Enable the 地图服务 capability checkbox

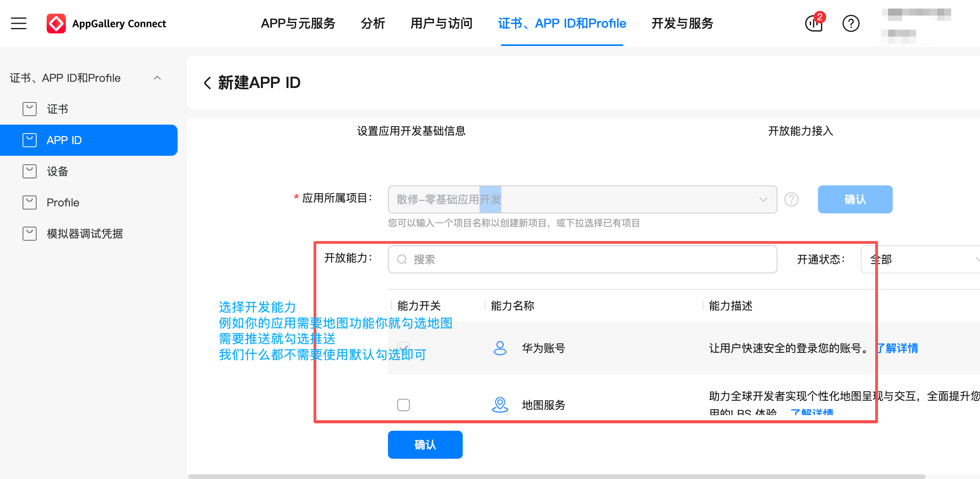tap(404, 405)
